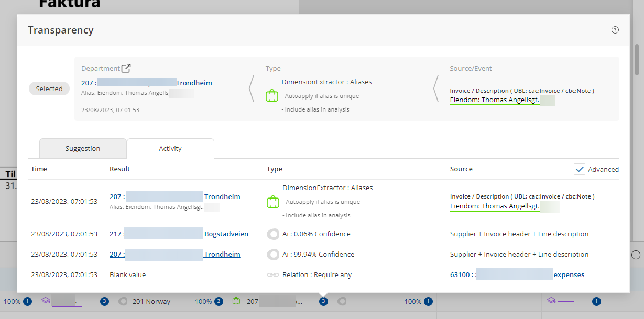Click the chain link icon beside Relation: Require any
644x319 pixels.
[x=272, y=275]
